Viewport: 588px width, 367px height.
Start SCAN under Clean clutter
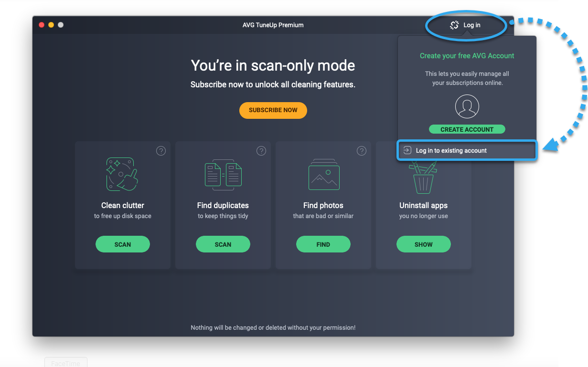click(123, 244)
